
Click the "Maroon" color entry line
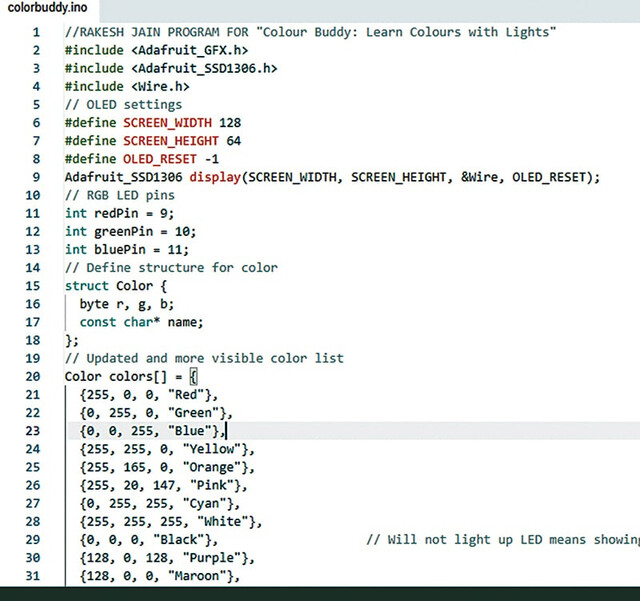coord(160,576)
